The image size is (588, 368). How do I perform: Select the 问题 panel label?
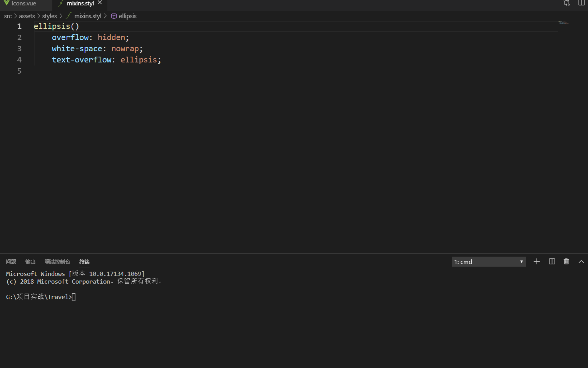pyautogui.click(x=11, y=262)
